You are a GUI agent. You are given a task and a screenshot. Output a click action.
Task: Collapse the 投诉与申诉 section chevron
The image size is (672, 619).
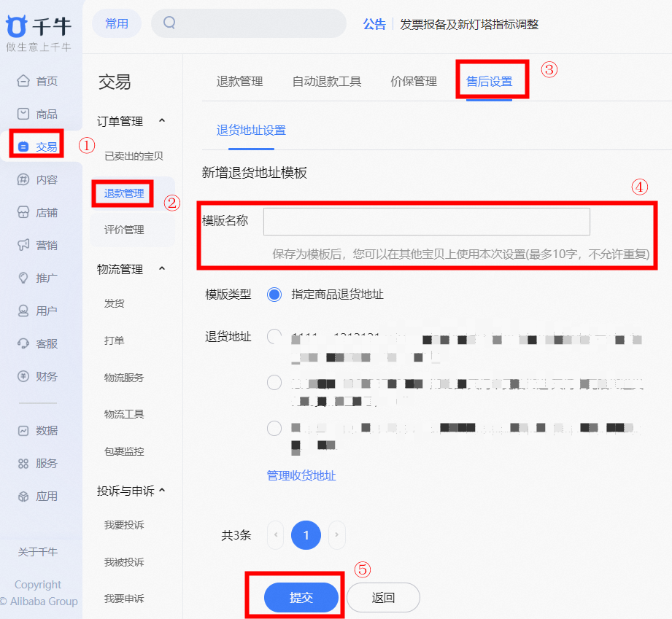[x=162, y=490]
